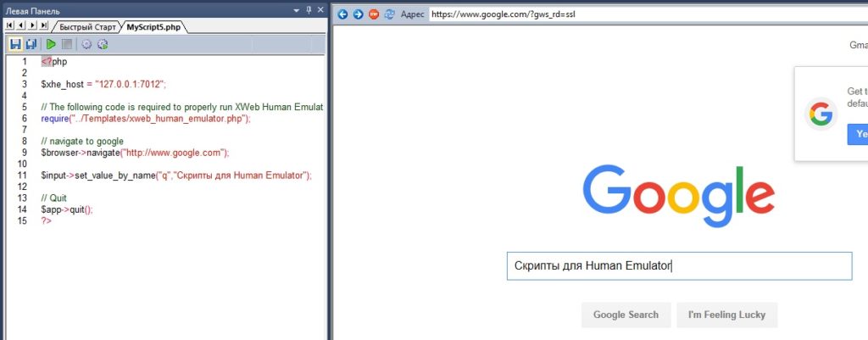Click the $xhe_host assignment line
Screen dimensions: 868x340
[103, 84]
